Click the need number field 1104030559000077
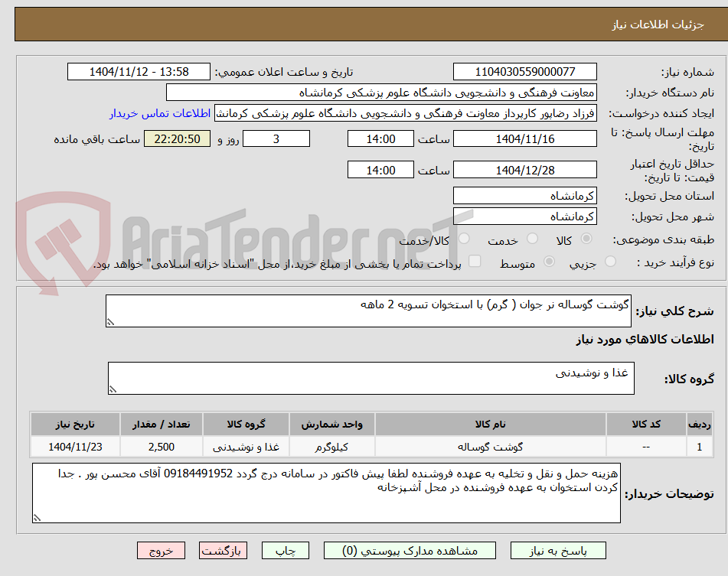Screen dimensions: 728x576 click(x=524, y=72)
